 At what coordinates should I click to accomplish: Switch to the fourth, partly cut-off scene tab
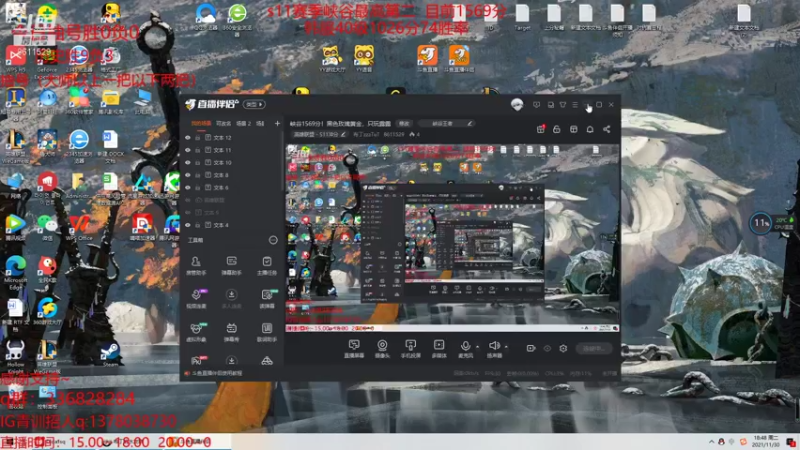(x=260, y=123)
